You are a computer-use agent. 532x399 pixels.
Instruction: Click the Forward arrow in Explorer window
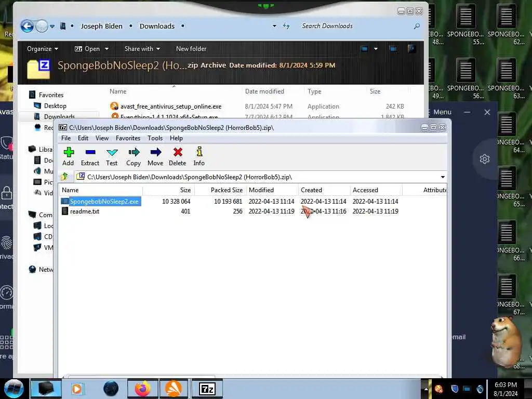42,26
